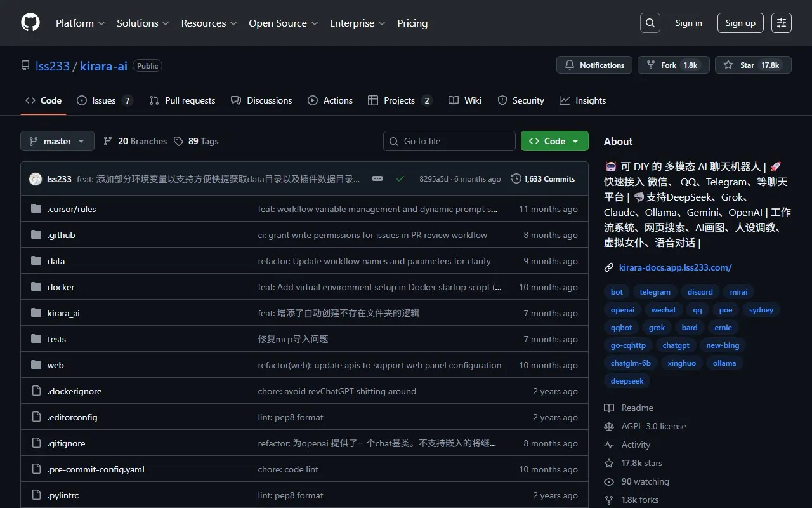Screen dimensions: 812x508
Task: Click the Notifications bell button
Action: click(x=594, y=65)
